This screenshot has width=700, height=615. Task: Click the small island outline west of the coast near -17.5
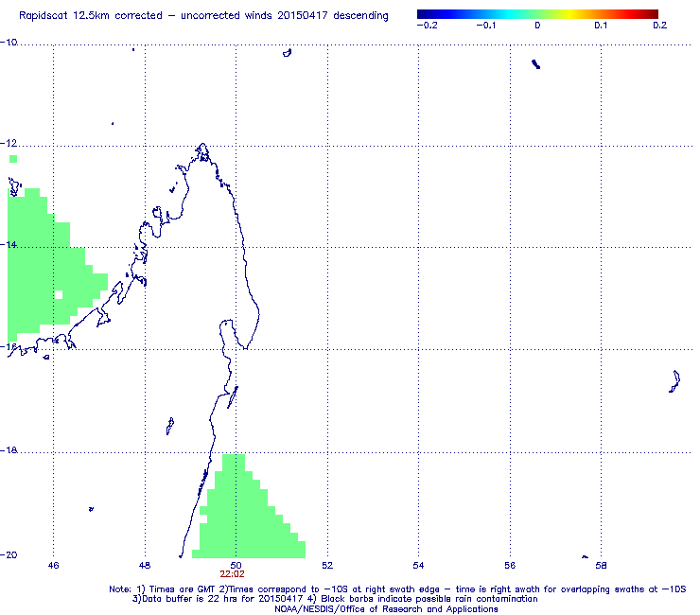point(170,426)
